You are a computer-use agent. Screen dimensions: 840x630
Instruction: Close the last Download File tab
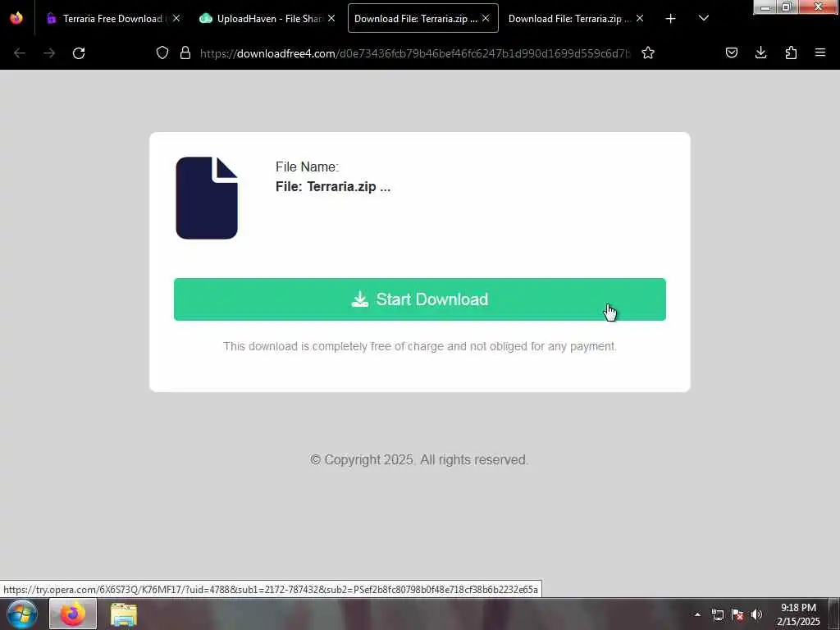pos(640,18)
